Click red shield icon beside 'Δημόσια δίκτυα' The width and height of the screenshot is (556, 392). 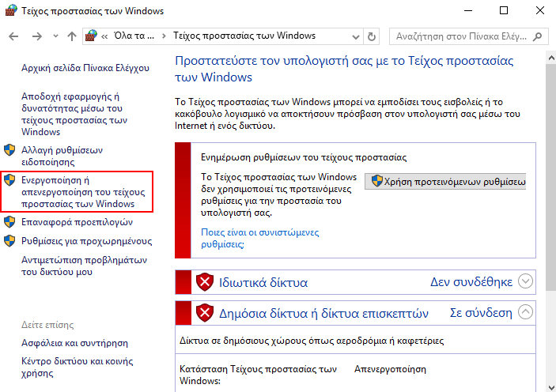click(x=205, y=313)
